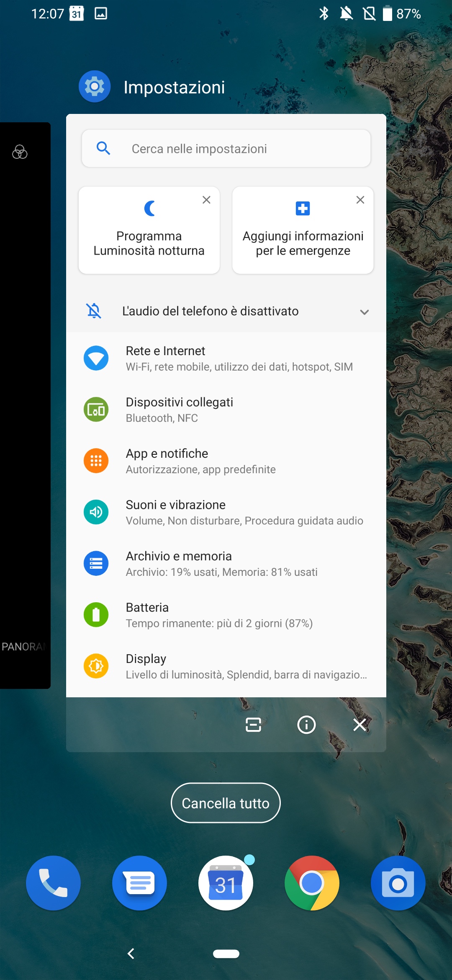Tap the split screen icon below the card

(253, 725)
